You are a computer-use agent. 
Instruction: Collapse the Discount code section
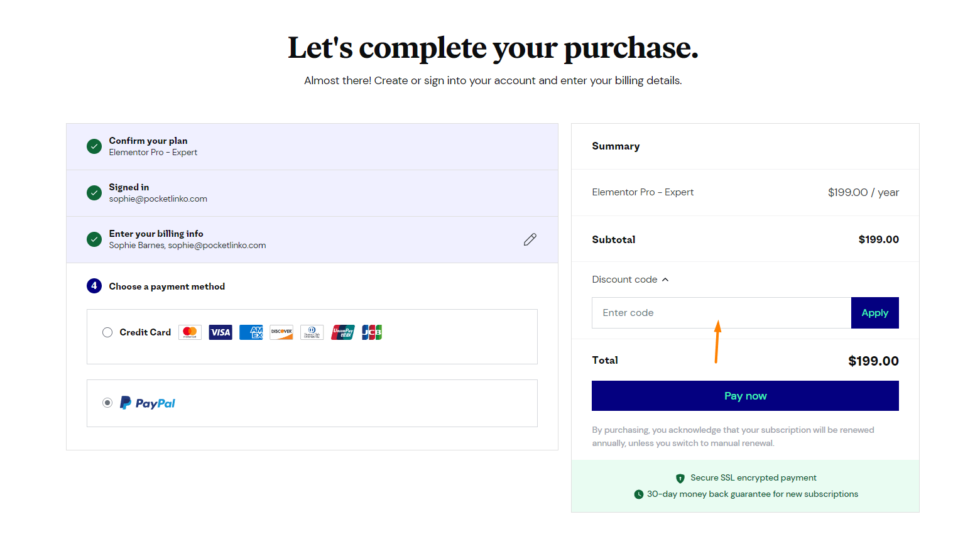tap(630, 280)
